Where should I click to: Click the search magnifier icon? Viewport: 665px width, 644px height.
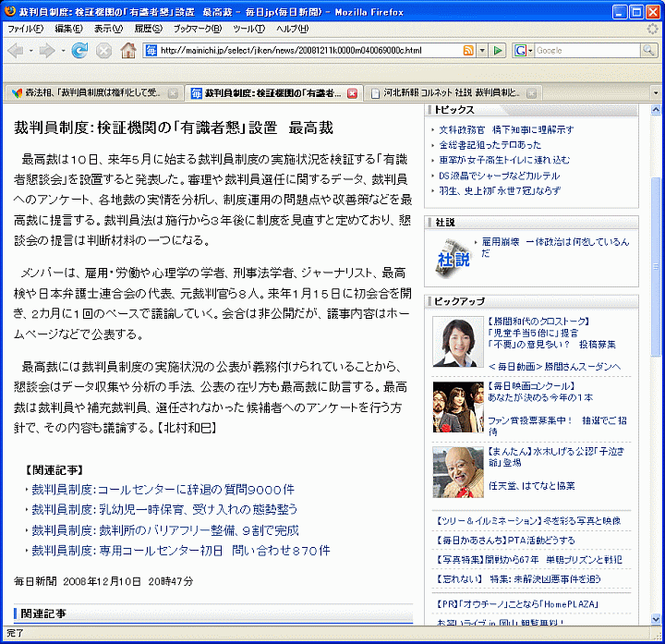coord(648,50)
